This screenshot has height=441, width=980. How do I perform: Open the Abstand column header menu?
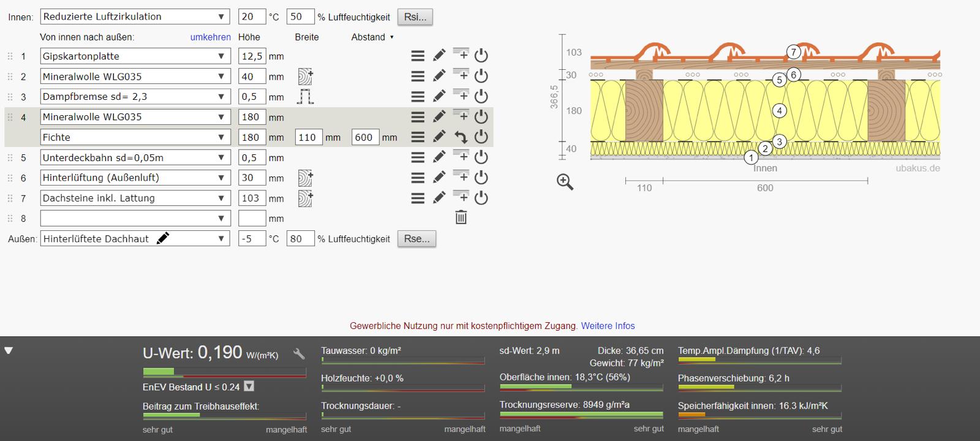click(372, 37)
